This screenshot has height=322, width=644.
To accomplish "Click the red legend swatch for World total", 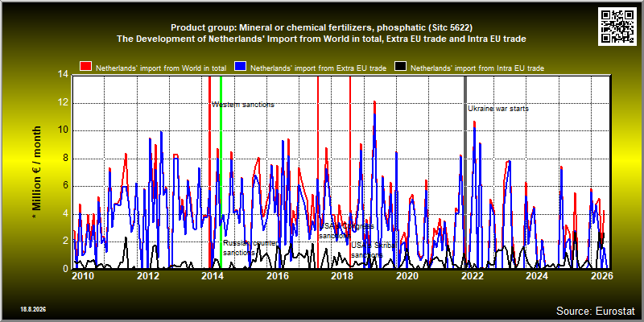I will coord(86,67).
